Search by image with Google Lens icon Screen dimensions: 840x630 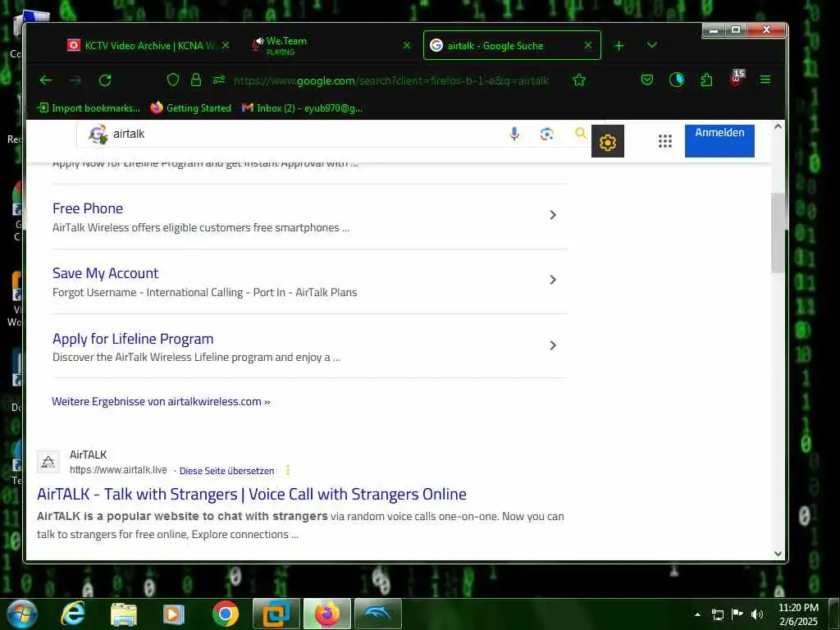(x=546, y=134)
